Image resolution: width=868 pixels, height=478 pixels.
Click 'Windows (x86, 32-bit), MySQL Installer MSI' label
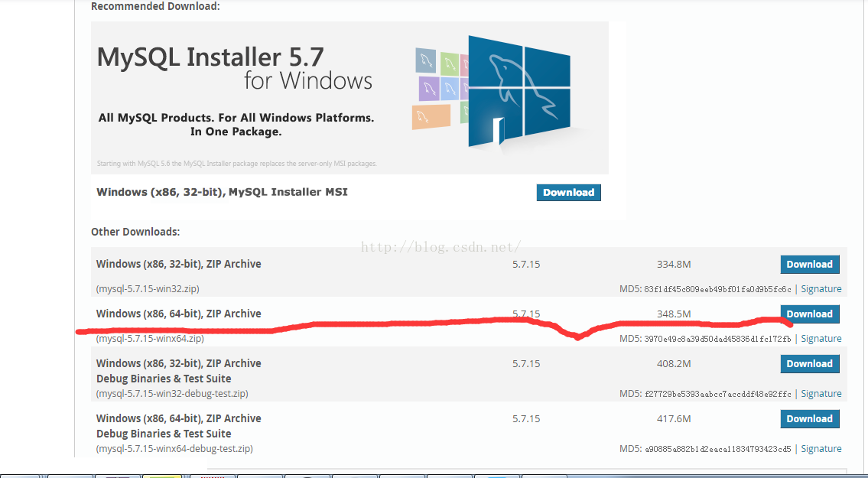click(222, 192)
